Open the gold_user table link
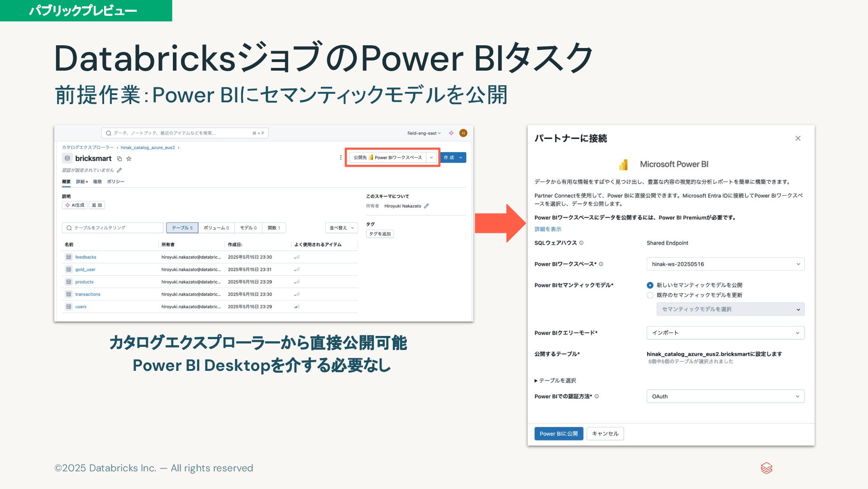Screen dimensions: 868x489 point(85,269)
